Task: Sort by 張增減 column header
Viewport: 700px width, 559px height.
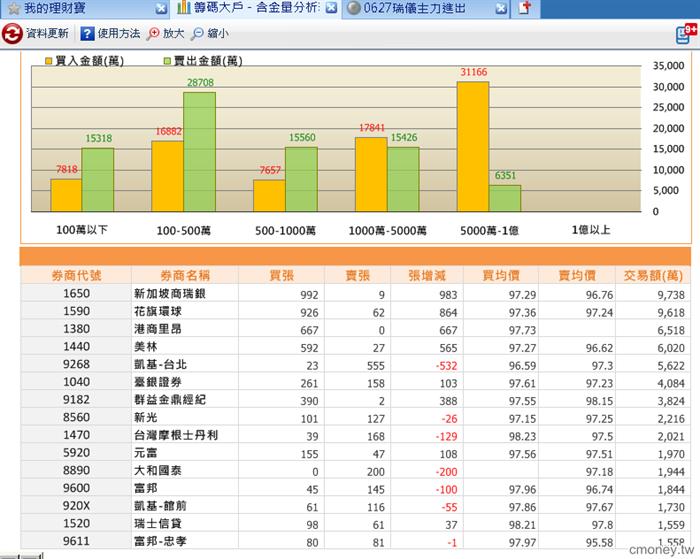Action: point(427,276)
